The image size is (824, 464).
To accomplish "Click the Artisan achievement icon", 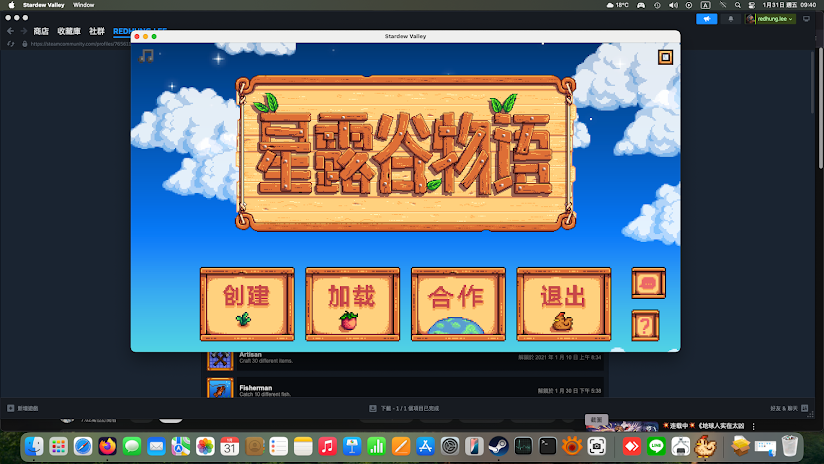I will tap(220, 360).
